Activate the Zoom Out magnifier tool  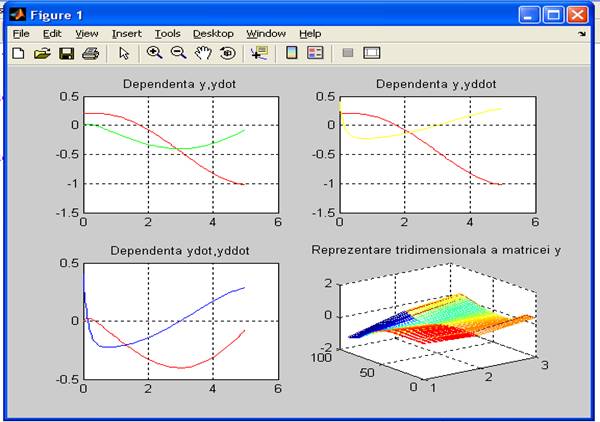(178, 53)
